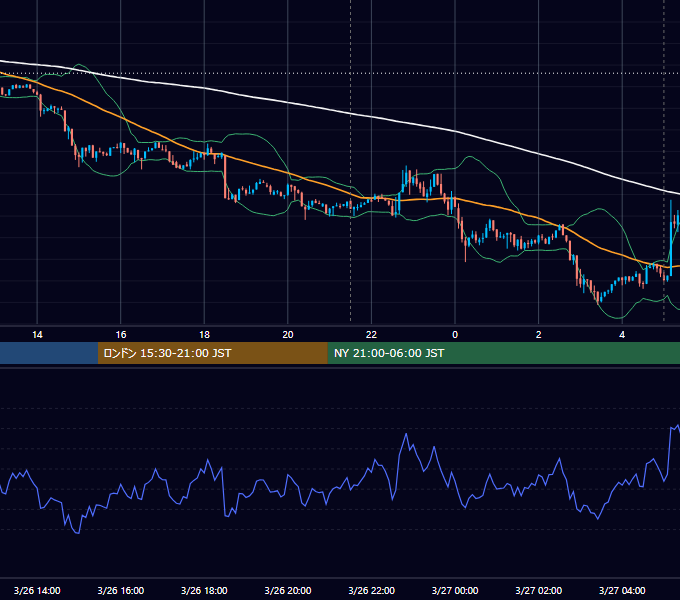Click the '3/26 14:00' label on oscillator axis
Viewport: 680px width, 600px height.
coord(37,590)
